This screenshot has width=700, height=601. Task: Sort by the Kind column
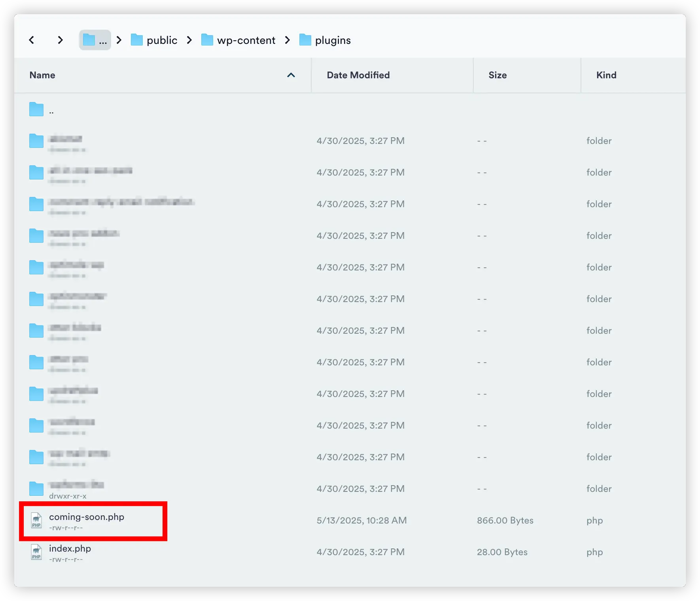click(x=606, y=75)
